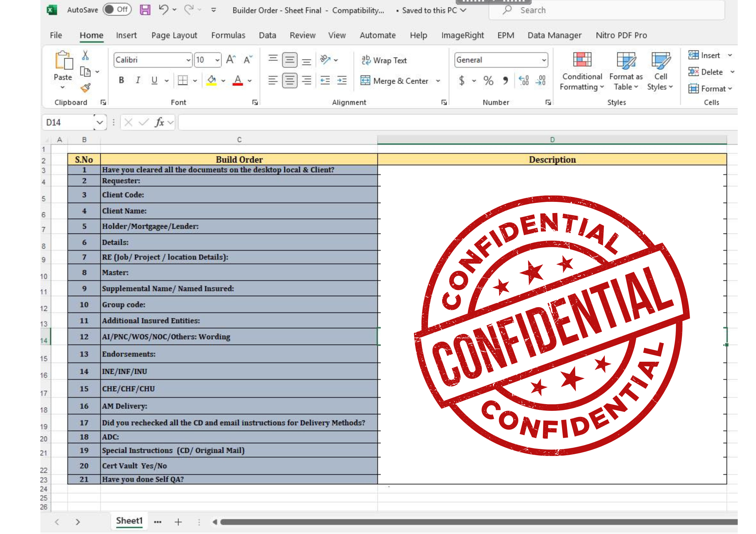
Task: Click Merge & Center button
Action: coord(395,81)
